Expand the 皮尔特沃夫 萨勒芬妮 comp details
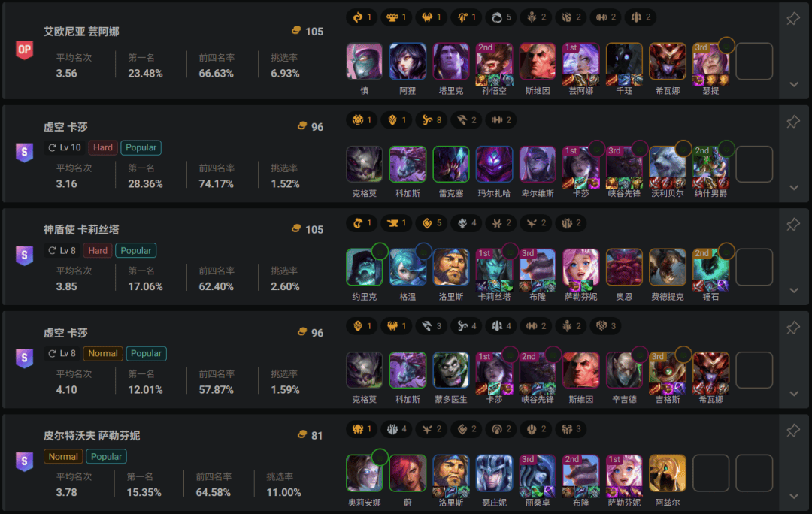Viewport: 812px width, 514px height. (793, 496)
